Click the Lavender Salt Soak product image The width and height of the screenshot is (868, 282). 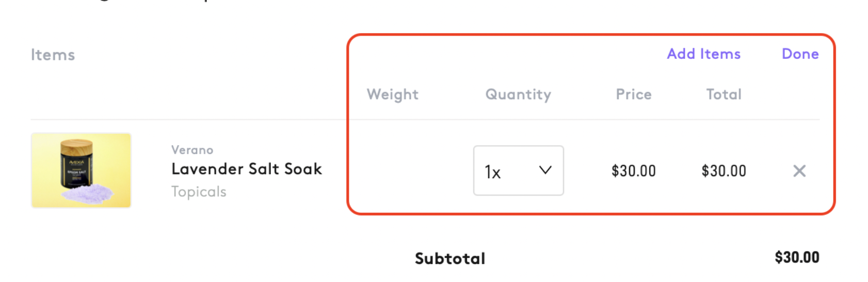(81, 170)
